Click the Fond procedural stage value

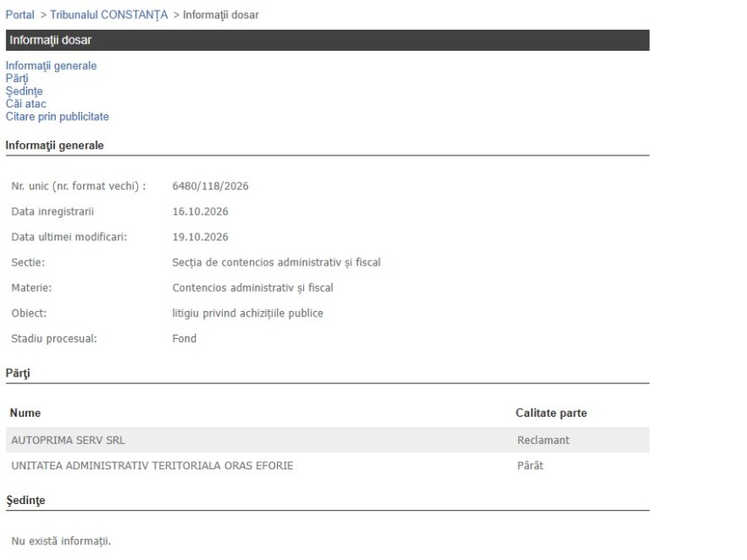click(184, 339)
